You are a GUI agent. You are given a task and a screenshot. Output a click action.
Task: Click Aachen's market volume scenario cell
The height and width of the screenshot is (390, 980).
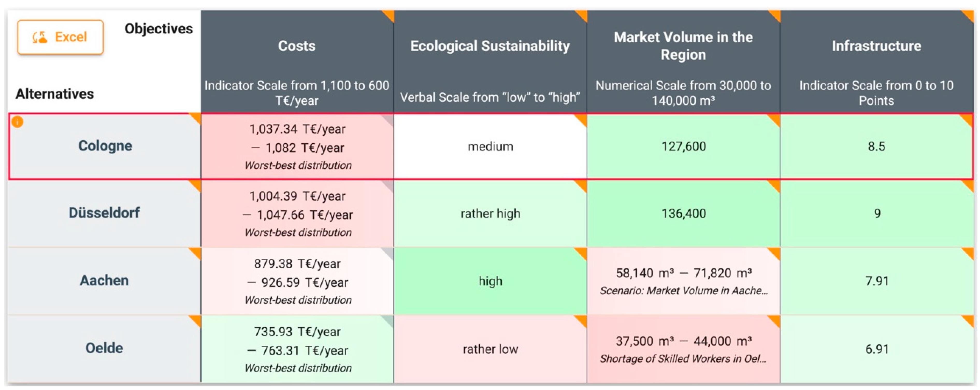pyautogui.click(x=683, y=281)
